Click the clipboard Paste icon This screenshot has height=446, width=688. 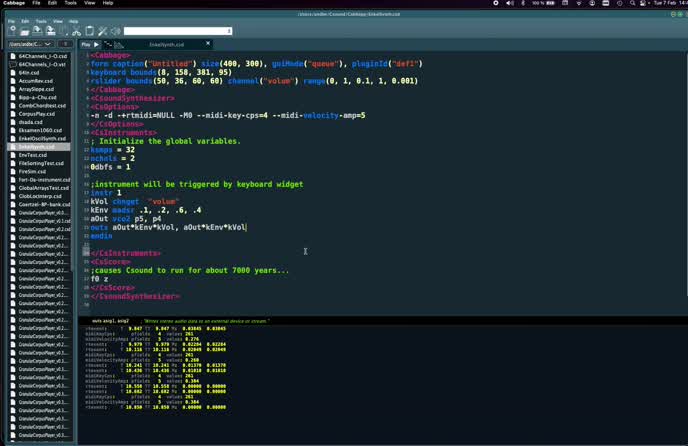click(x=89, y=31)
